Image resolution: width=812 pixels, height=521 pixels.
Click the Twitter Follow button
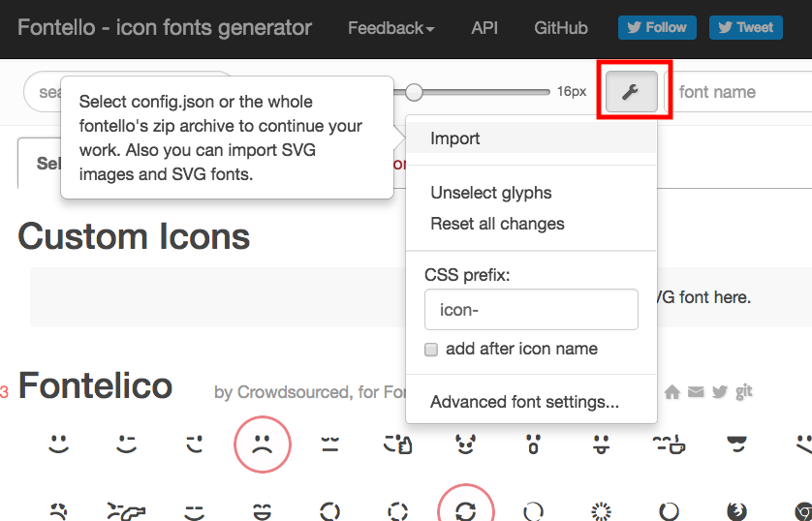click(657, 27)
